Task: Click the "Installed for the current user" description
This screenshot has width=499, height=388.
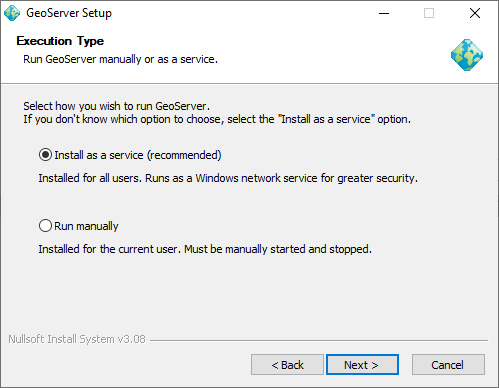Action: point(205,249)
